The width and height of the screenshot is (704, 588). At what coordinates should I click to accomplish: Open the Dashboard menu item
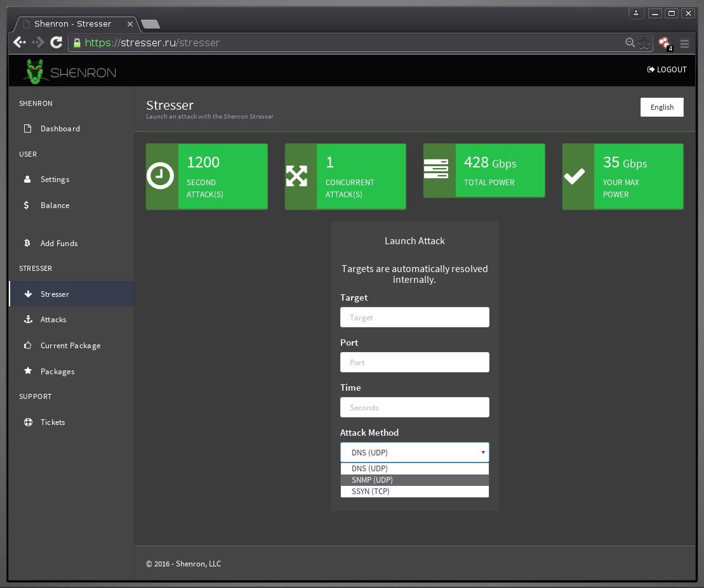point(72,129)
